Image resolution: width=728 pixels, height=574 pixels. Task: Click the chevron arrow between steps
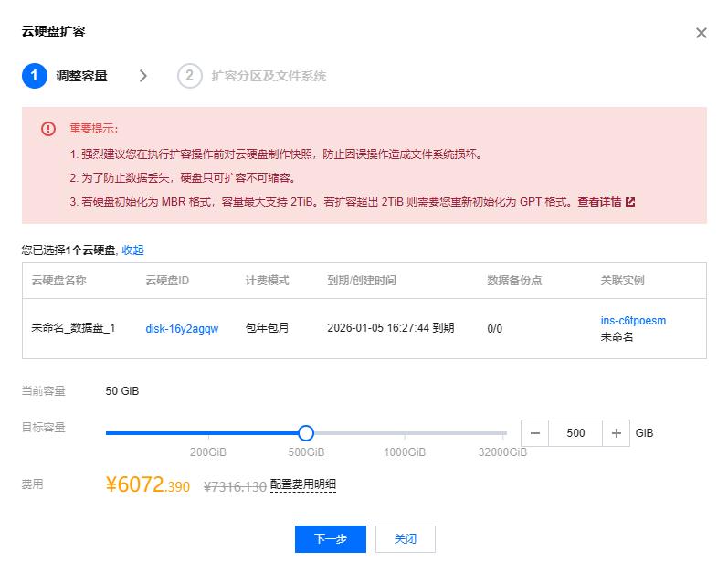143,76
